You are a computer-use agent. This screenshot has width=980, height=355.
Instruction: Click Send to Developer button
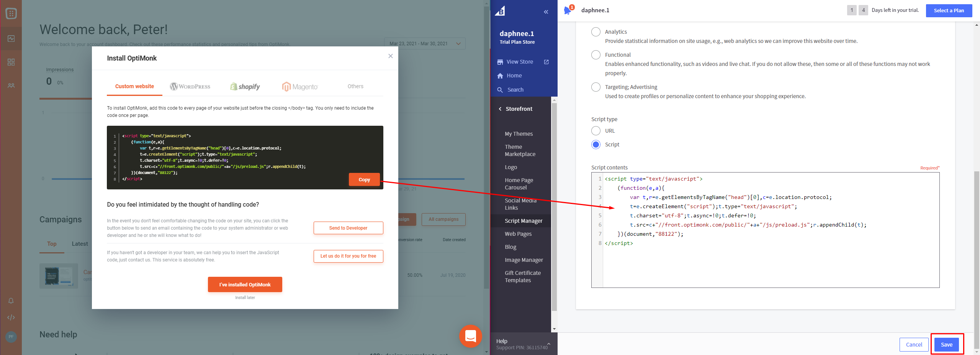coord(348,228)
